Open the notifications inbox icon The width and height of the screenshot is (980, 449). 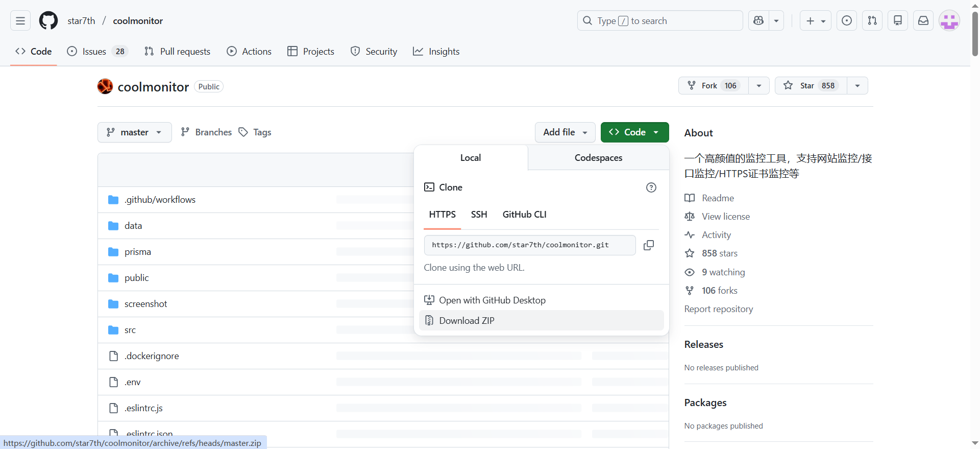click(x=923, y=21)
